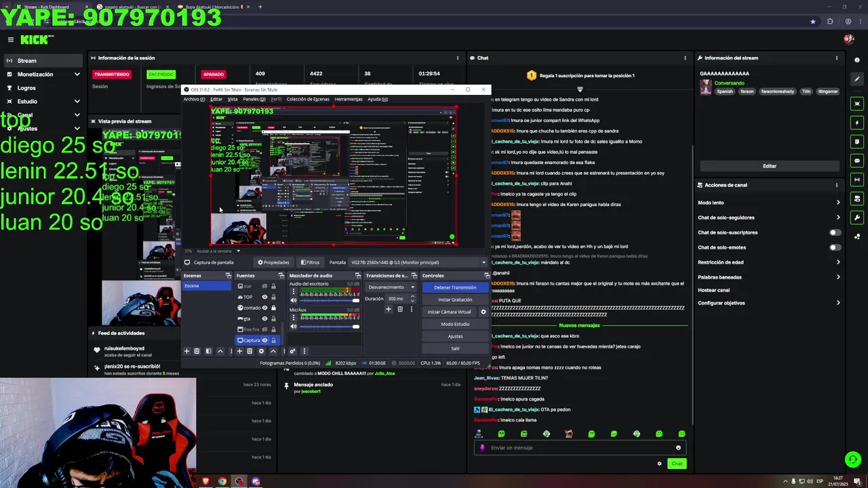Click Iniciar Grabación button
The width and height of the screenshot is (868, 488).
(x=455, y=300)
